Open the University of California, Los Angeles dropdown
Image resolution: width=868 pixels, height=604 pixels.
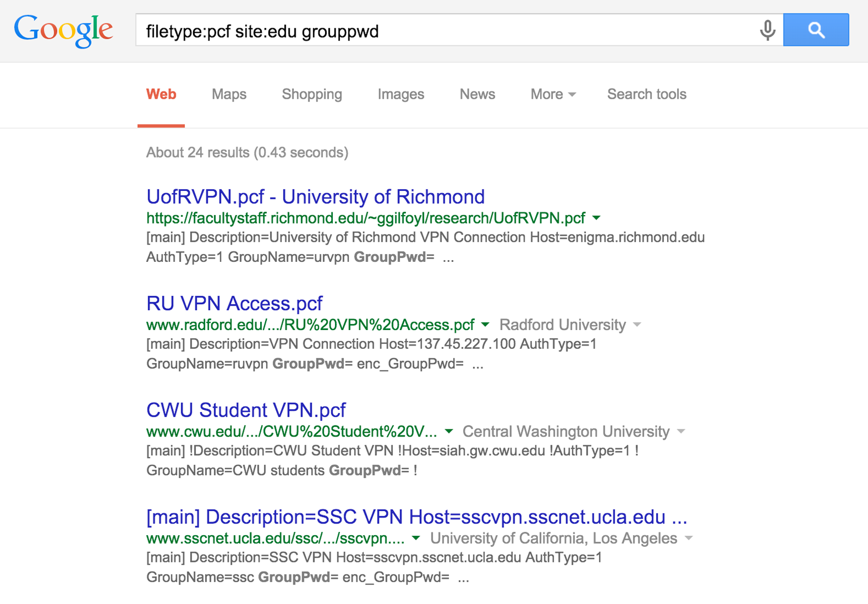pos(689,539)
